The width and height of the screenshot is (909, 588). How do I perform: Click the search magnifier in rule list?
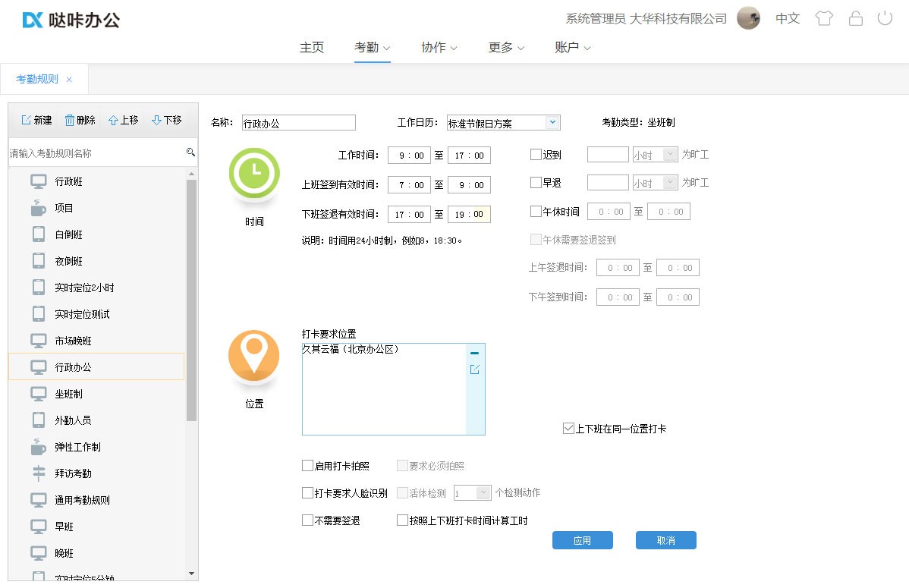(190, 153)
